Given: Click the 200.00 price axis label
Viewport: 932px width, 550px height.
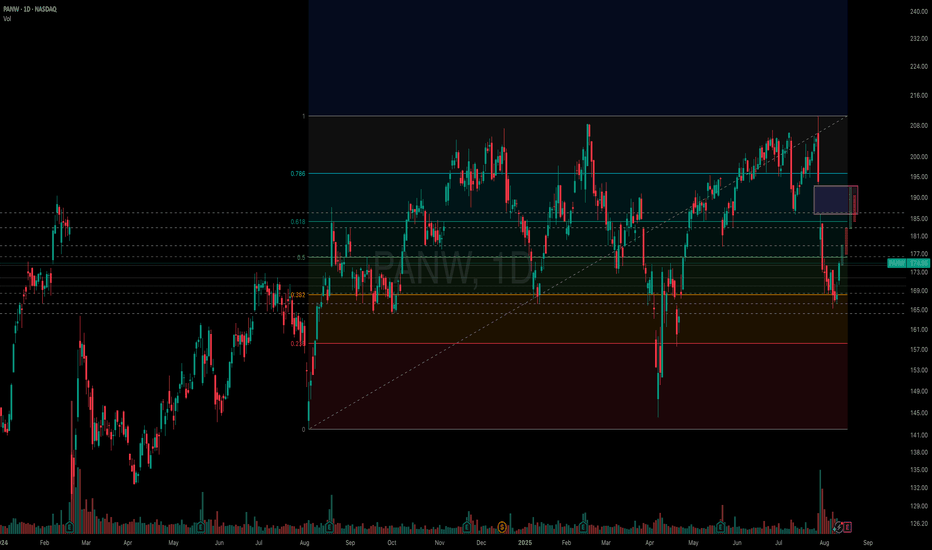Looking at the screenshot, I should click(918, 157).
